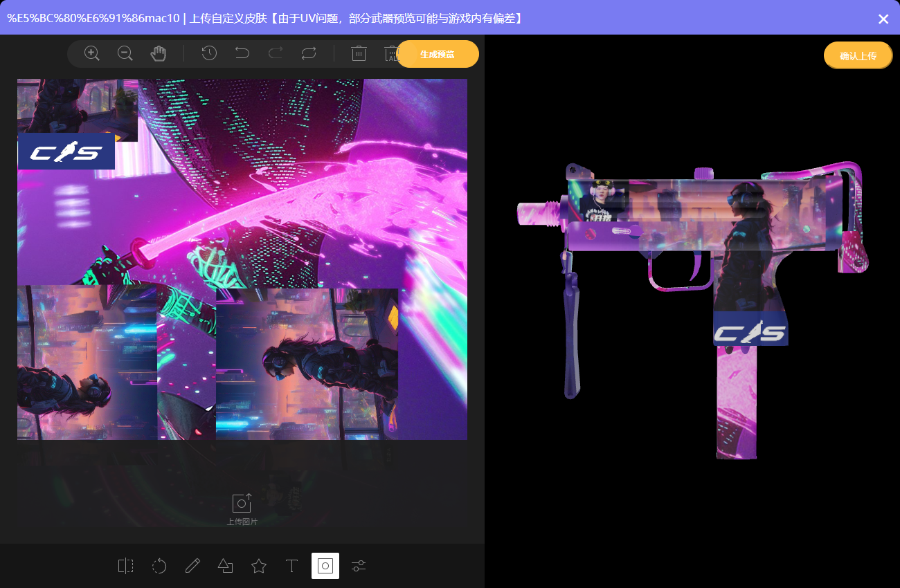The height and width of the screenshot is (588, 900).
Task: Select the pencil draw tool
Action: point(192,566)
